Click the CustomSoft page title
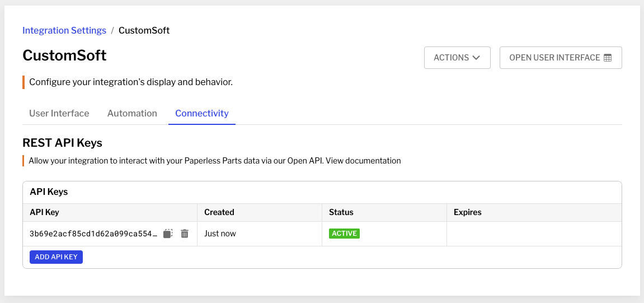This screenshot has height=303, width=644. 64,55
